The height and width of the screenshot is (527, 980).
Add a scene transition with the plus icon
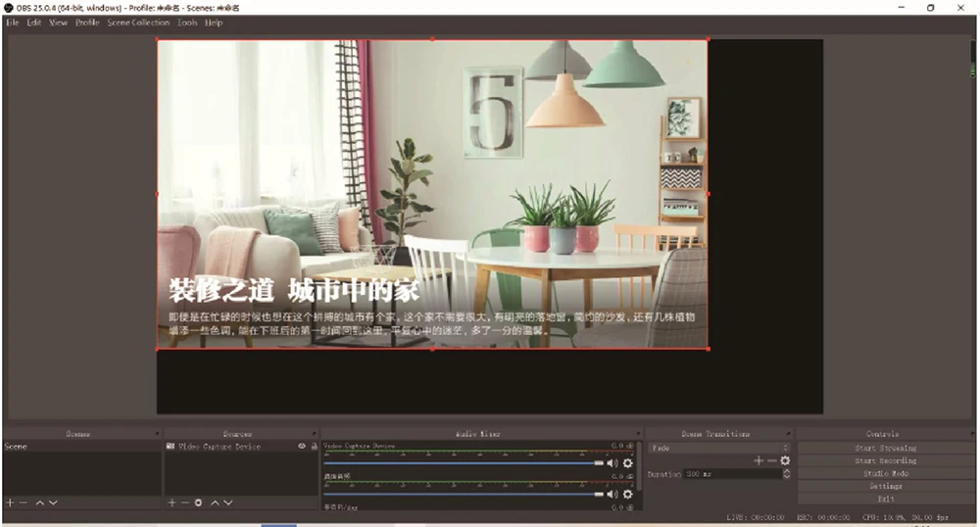758,460
